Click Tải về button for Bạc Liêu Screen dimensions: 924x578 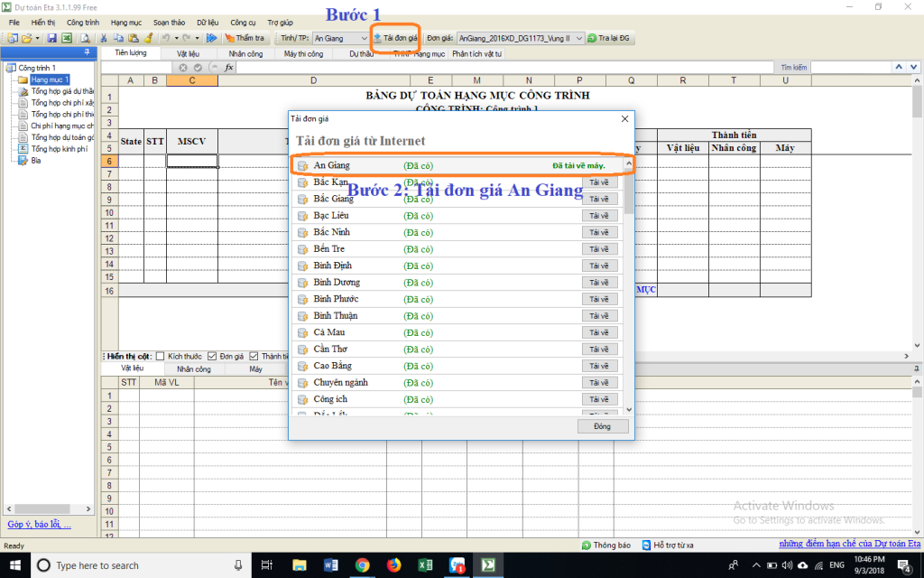(x=599, y=216)
